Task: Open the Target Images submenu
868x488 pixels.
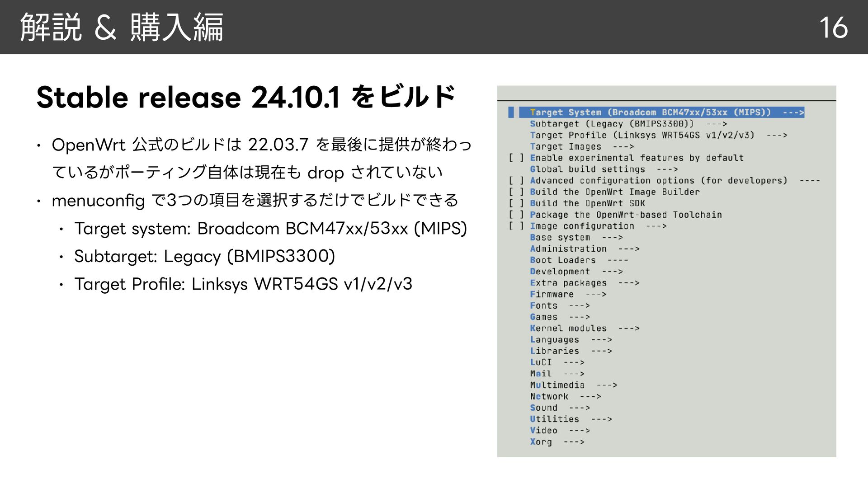Action: 582,146
